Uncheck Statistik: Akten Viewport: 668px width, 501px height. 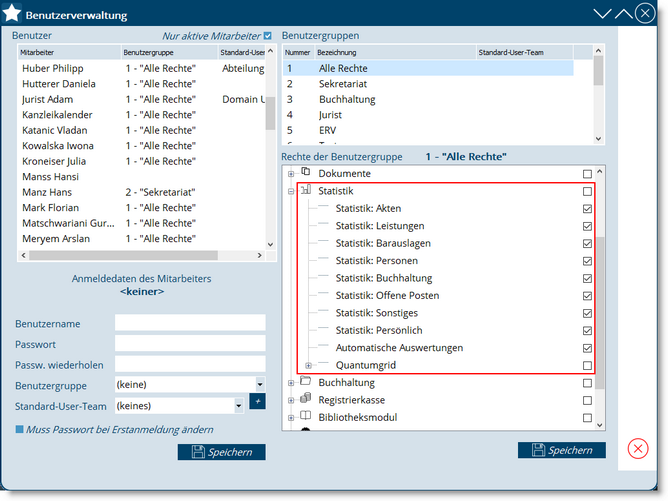coord(587,209)
